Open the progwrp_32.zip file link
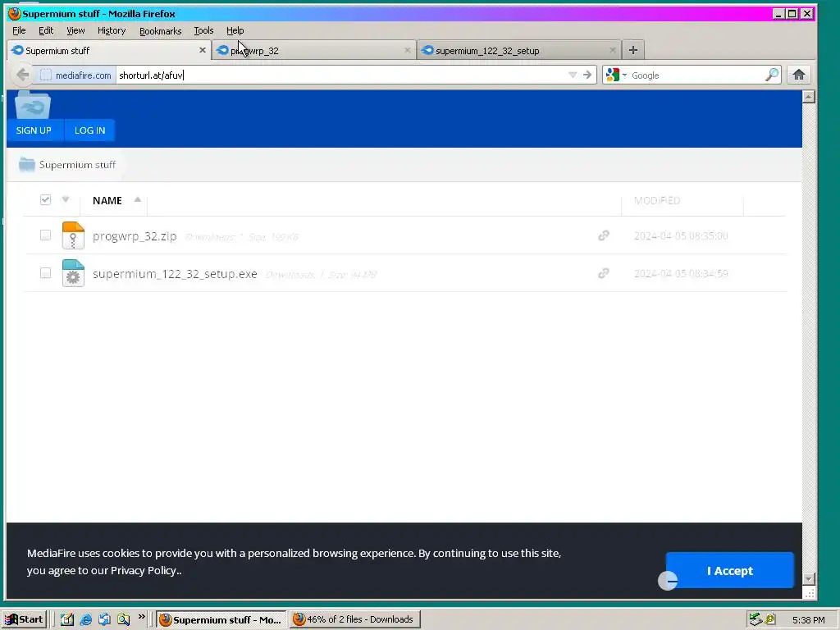 (x=135, y=235)
